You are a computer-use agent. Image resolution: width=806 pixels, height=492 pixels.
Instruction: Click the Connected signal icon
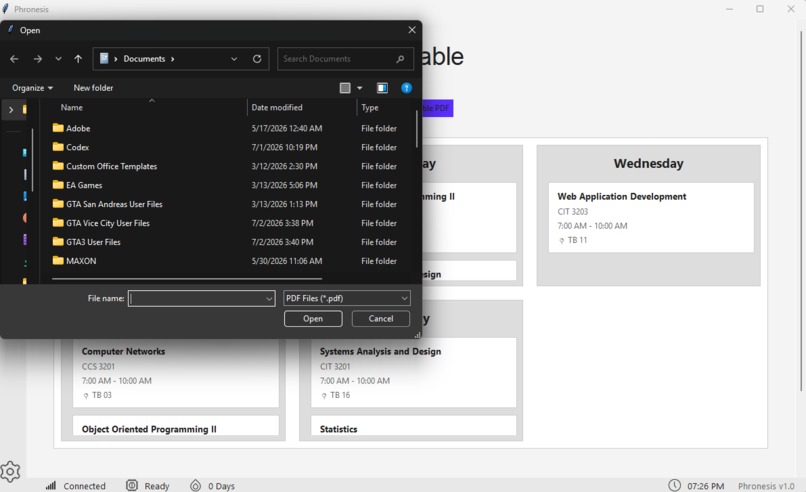(x=51, y=486)
